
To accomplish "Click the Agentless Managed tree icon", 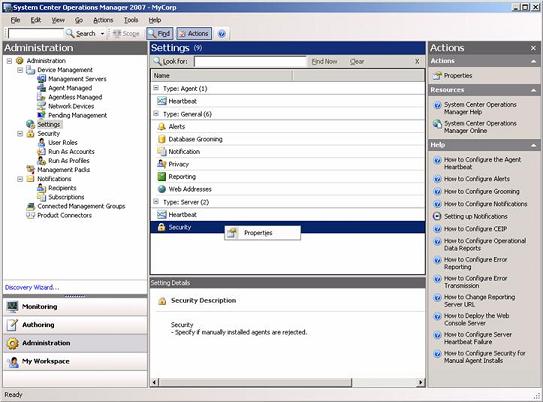I will pyautogui.click(x=42, y=97).
